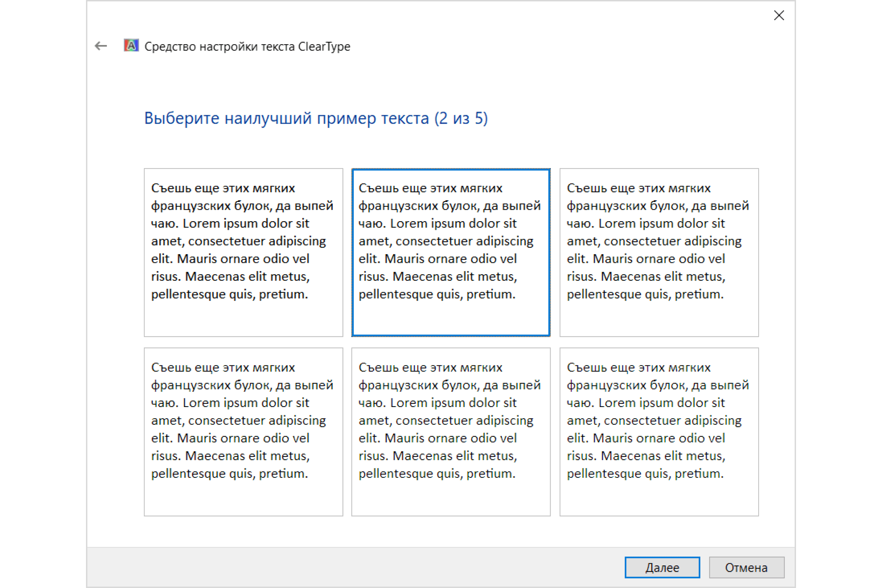The image size is (882, 588).
Task: Click 'pellentesque quis, pretium.' in bottom-right sample
Action: point(645,474)
